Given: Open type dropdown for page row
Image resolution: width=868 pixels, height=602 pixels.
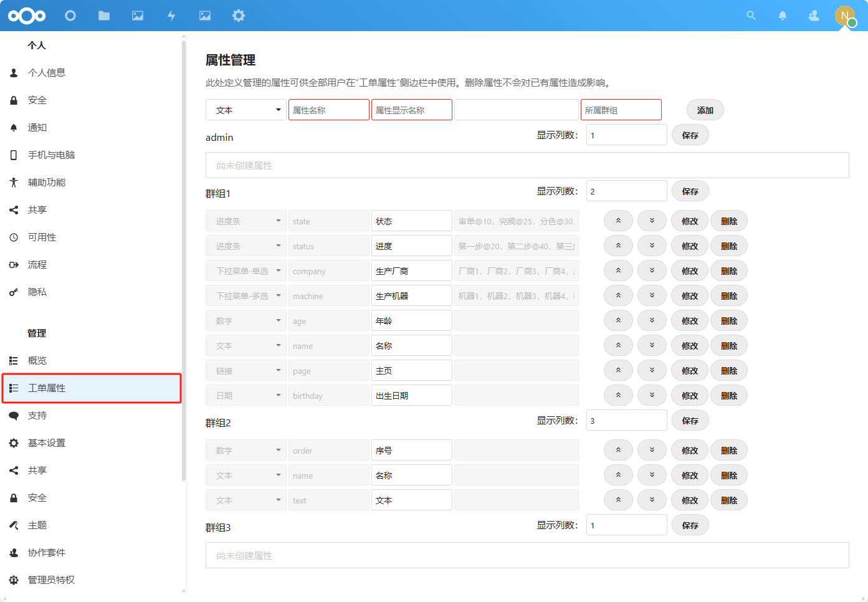Looking at the screenshot, I should [x=246, y=370].
